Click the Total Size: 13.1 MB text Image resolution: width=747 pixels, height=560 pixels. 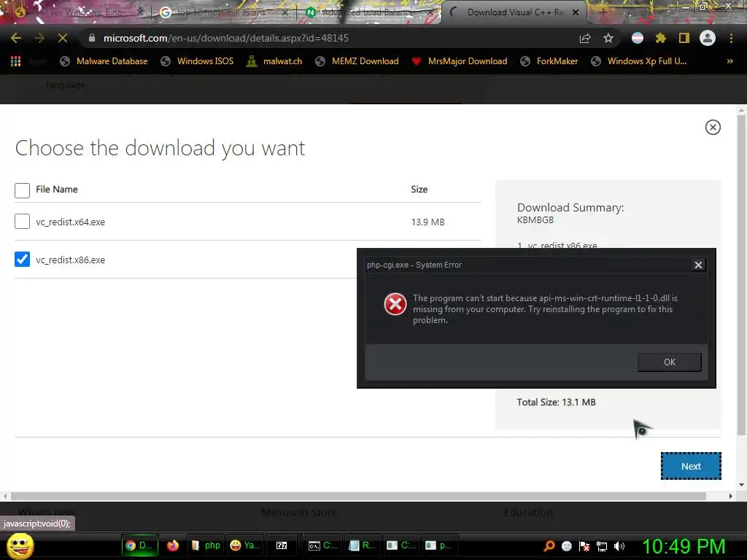(x=556, y=402)
